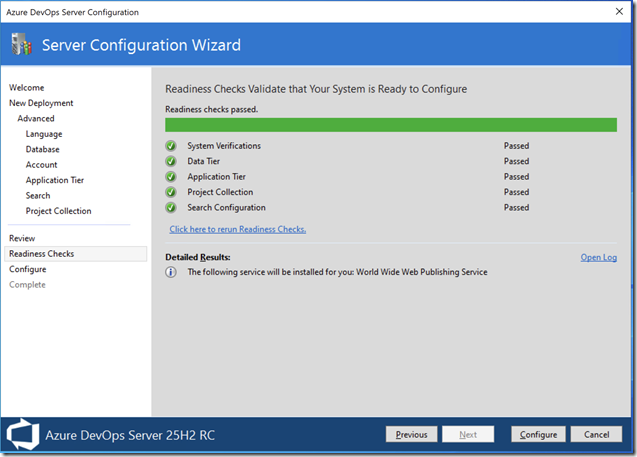Viewport: 637px width, 457px height.
Task: Click the World Wide Web Publishing Service message
Action: click(337, 272)
